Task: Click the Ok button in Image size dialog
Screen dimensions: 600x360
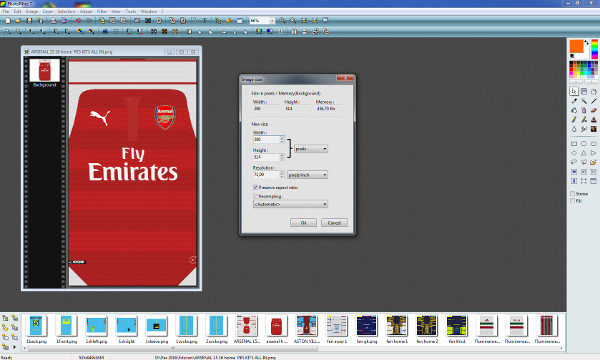Action: coord(303,223)
